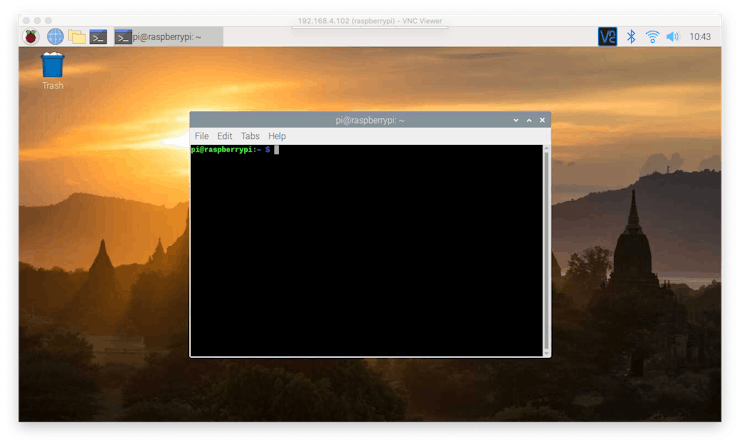Image resolution: width=740 pixels, height=445 pixels.
Task: Click the Bluetooth tray icon
Action: pyautogui.click(x=631, y=36)
